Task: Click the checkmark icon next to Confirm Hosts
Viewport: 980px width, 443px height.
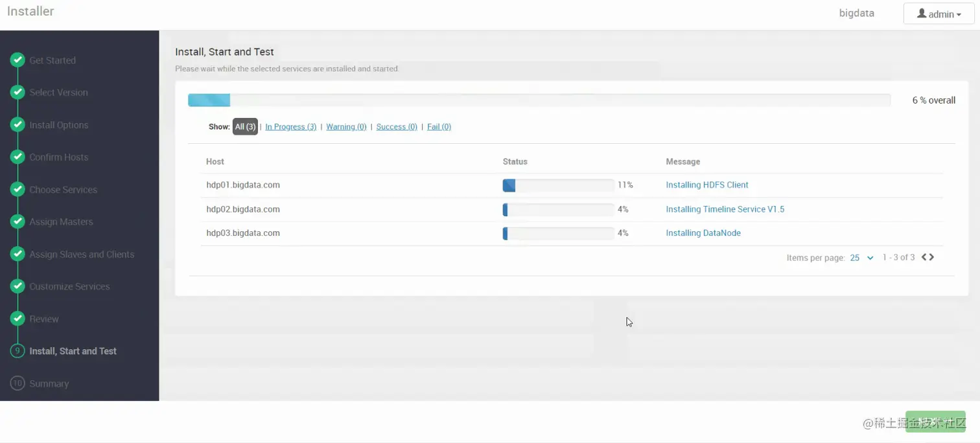Action: click(17, 157)
